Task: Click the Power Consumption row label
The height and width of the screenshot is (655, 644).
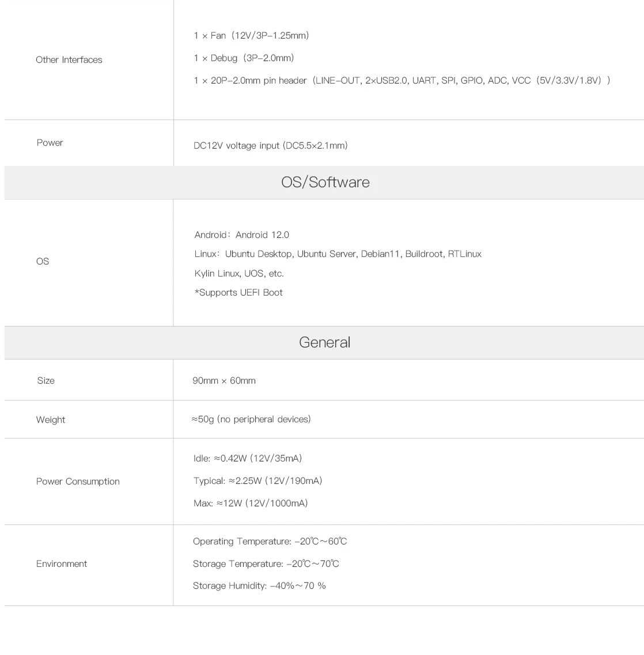Action: 78,482
